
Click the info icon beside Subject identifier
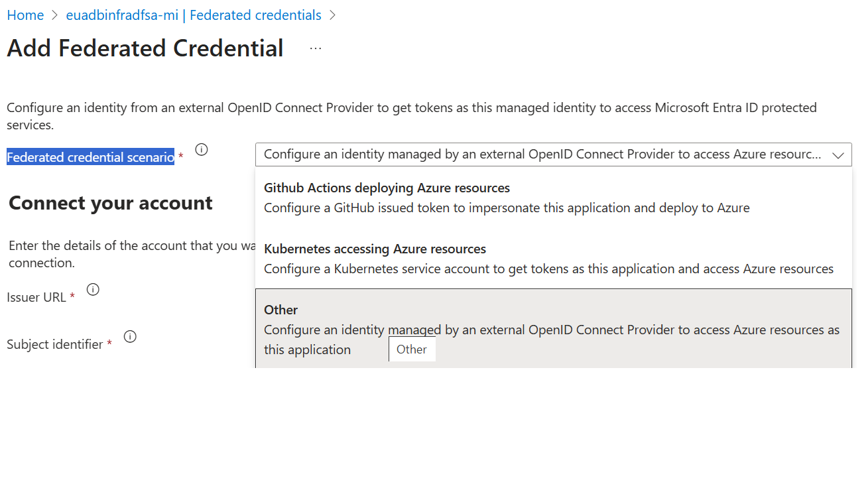(x=130, y=336)
